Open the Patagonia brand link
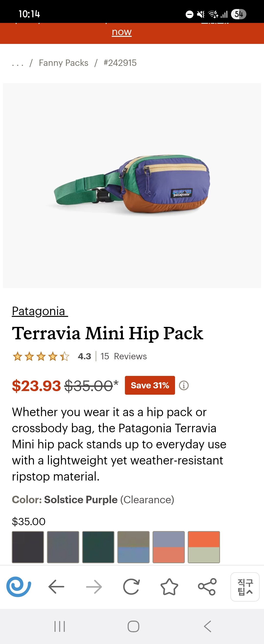 [40, 311]
